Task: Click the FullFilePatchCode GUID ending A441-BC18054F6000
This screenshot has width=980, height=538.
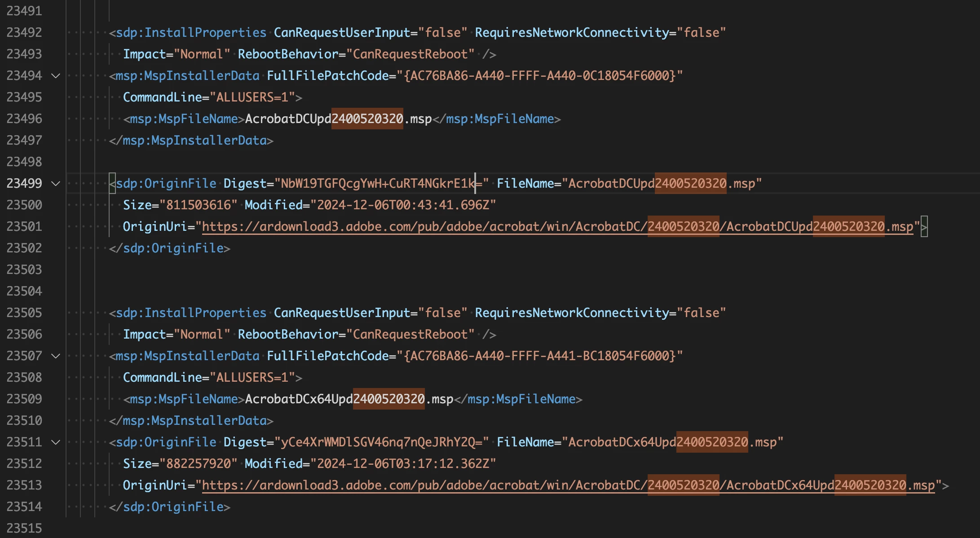Action: [539, 356]
